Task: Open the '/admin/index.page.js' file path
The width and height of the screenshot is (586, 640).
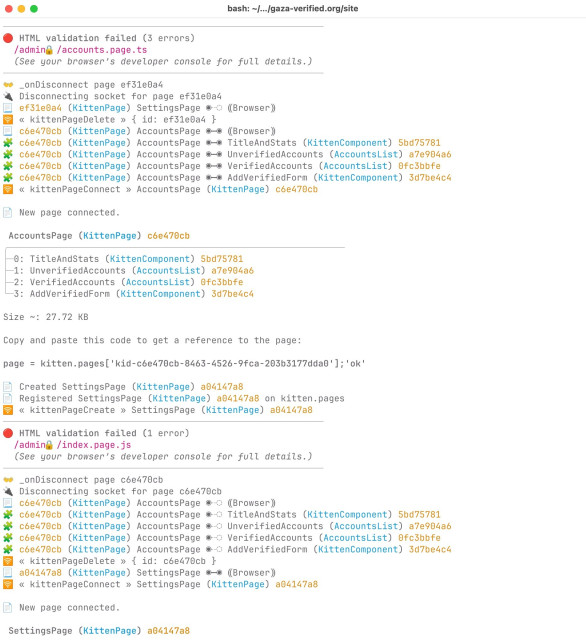Action: click(72, 445)
